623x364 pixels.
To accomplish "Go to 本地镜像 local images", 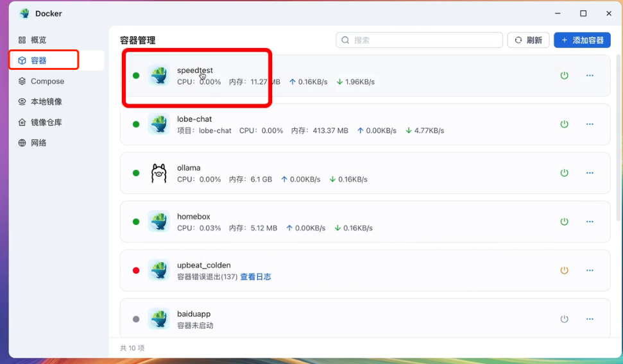I will point(57,102).
